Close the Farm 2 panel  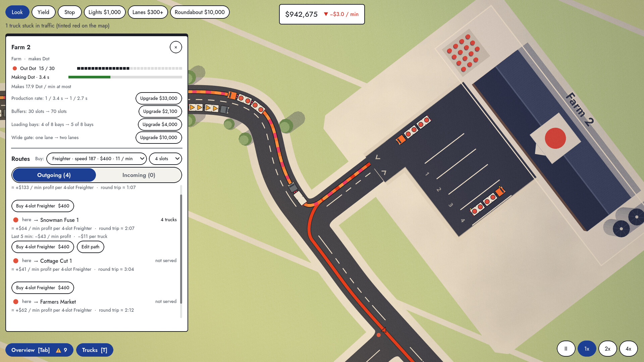pos(176,47)
